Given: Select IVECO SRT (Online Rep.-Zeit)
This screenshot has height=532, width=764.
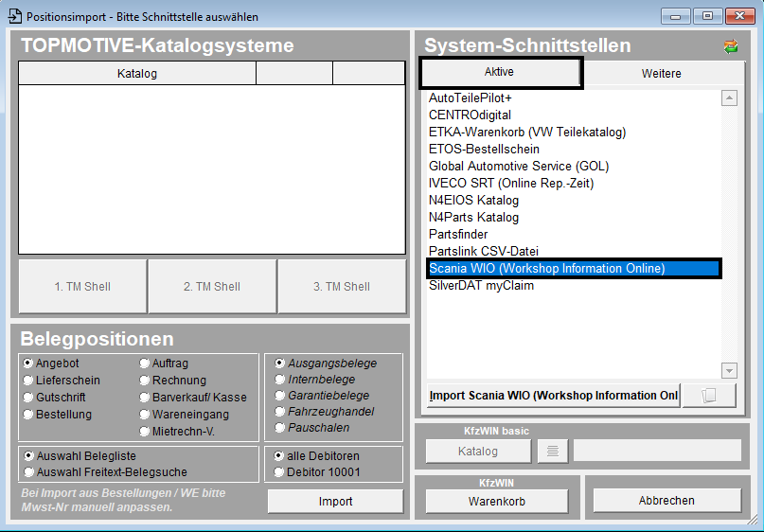Looking at the screenshot, I should 574,184.
